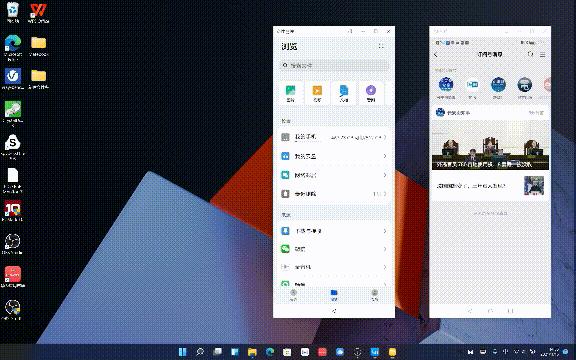Open the leftmost blue round avatar account
576x360 pixels.
[446, 84]
